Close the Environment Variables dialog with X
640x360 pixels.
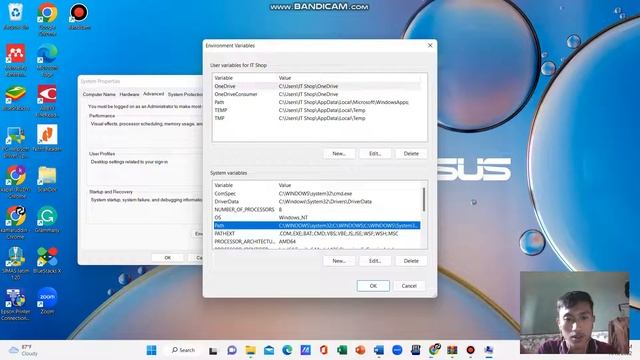pyautogui.click(x=430, y=46)
